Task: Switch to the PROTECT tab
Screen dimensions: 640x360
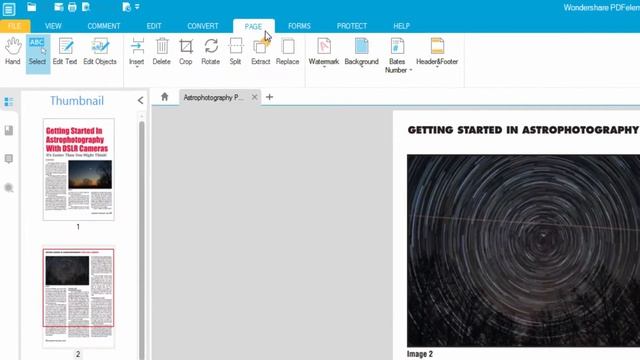Action: coord(352,26)
